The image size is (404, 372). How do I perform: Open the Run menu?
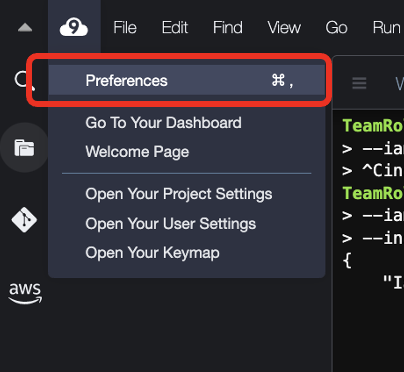[x=387, y=27]
